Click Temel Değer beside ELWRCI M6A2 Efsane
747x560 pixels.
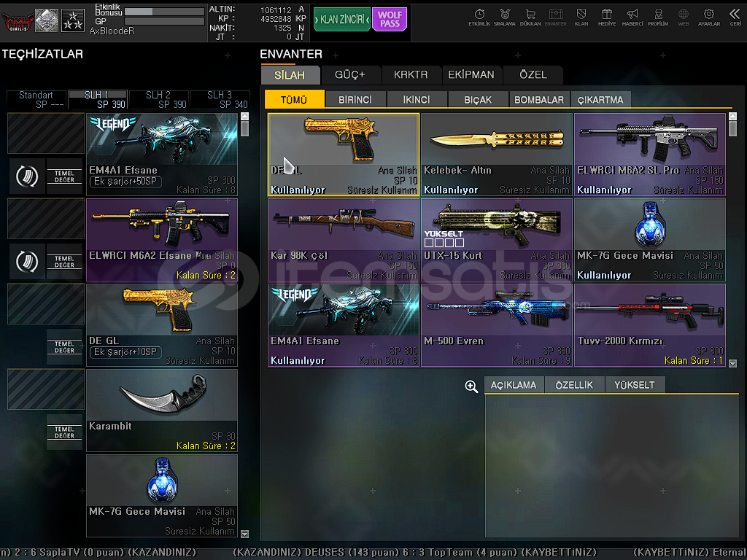(x=64, y=262)
